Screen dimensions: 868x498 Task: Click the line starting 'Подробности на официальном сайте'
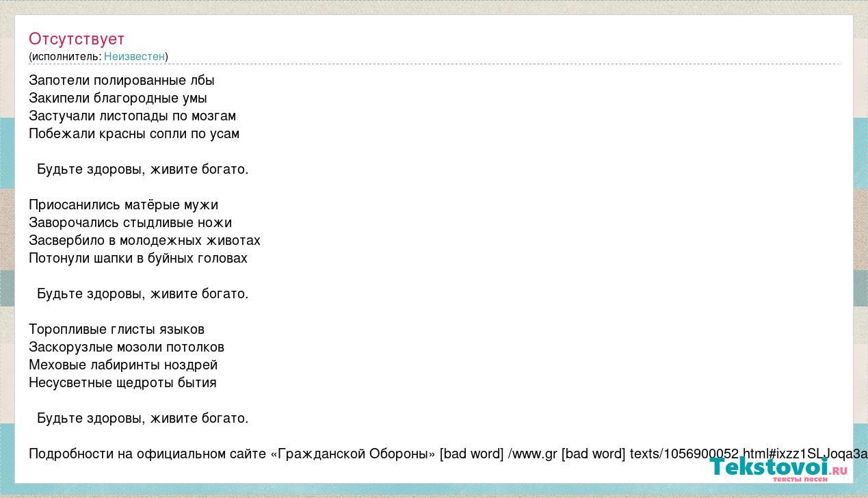click(x=448, y=454)
